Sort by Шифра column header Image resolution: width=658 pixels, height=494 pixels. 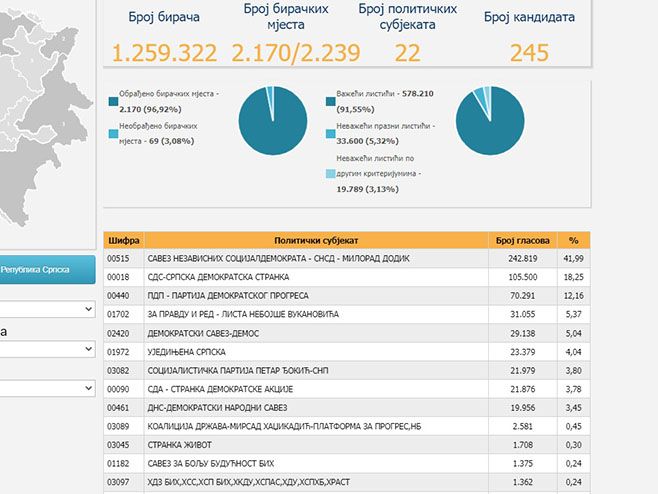coord(124,240)
